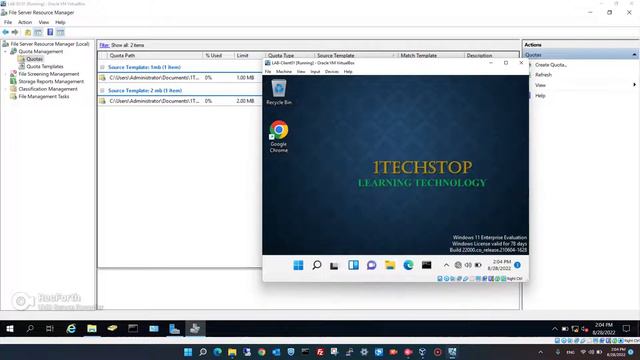
Task: Open the File menu of File Server Resource Manager
Action: (x=8, y=22)
